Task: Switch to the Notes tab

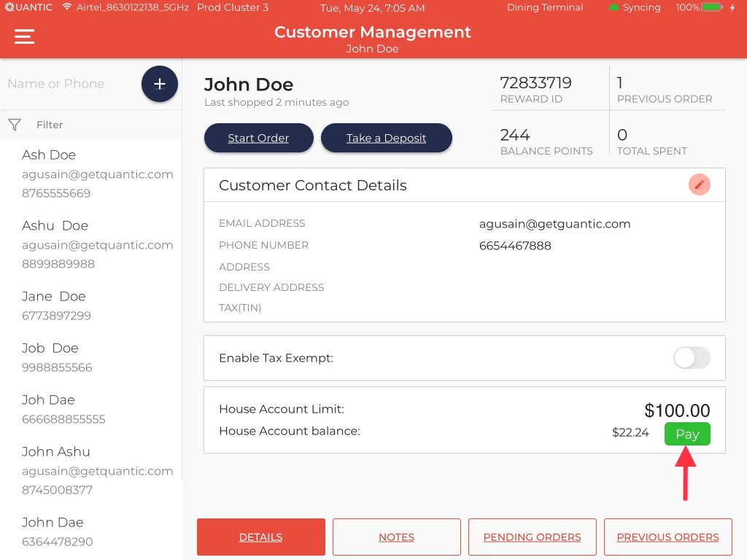Action: pos(396,537)
